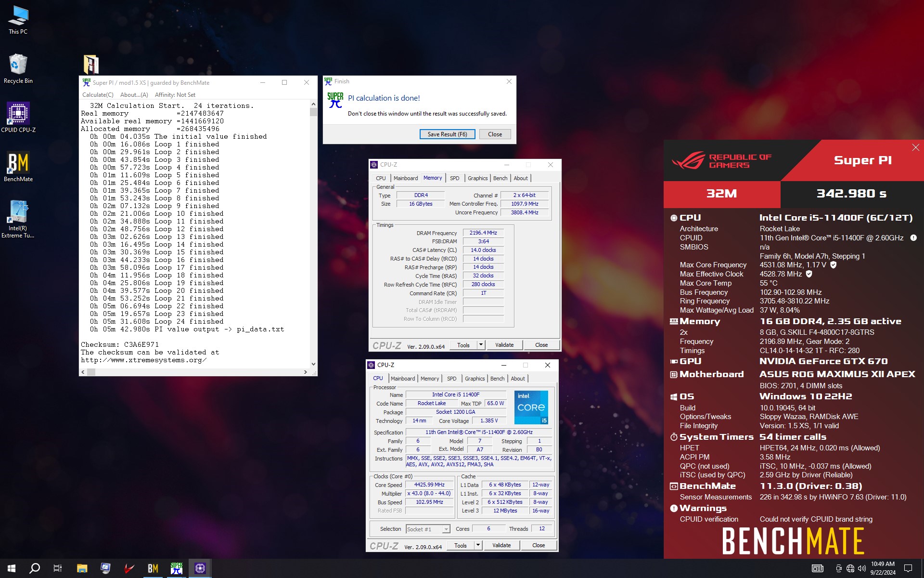Click Super PI horizontal scrollbar left arrow

pos(83,372)
